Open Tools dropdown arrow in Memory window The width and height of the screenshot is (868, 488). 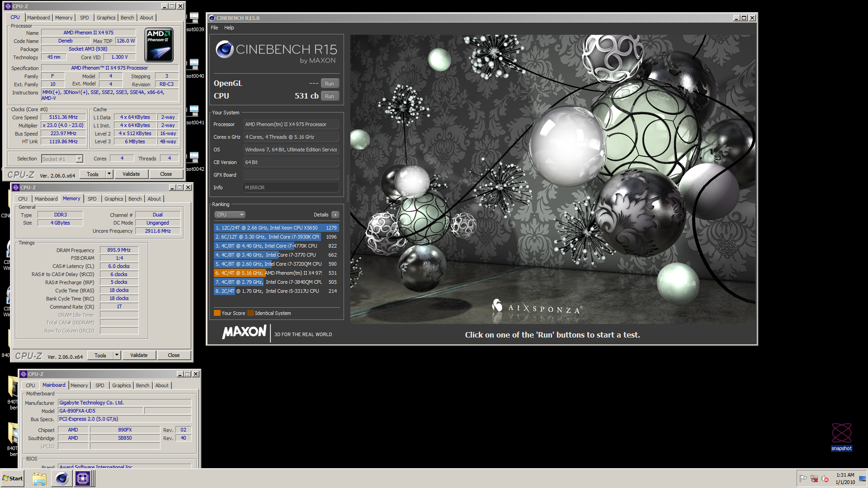pos(117,355)
